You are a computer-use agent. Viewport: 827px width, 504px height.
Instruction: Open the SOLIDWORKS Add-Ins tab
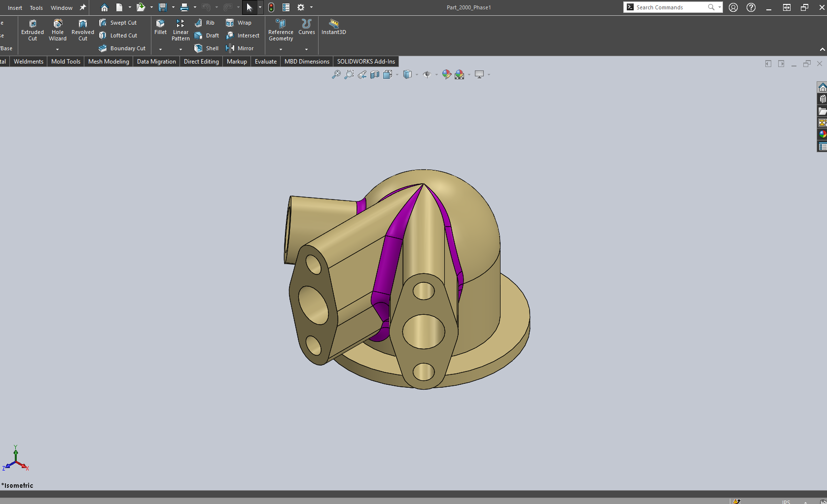coord(366,62)
